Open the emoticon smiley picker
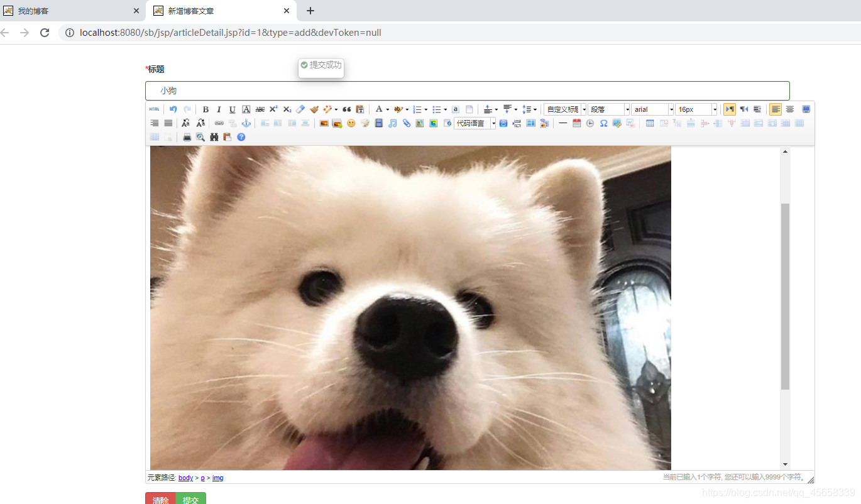Viewport: 861px width, 504px height. point(351,123)
